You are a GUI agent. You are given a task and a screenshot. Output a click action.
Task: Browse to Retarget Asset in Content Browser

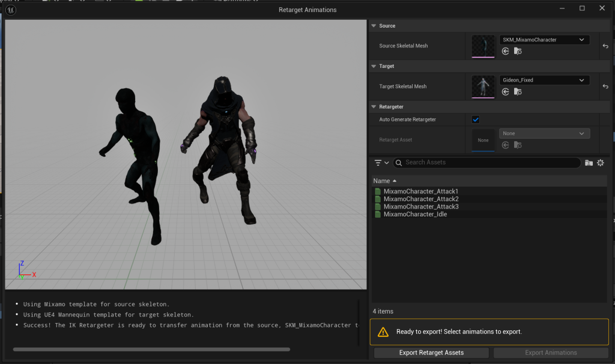click(518, 145)
